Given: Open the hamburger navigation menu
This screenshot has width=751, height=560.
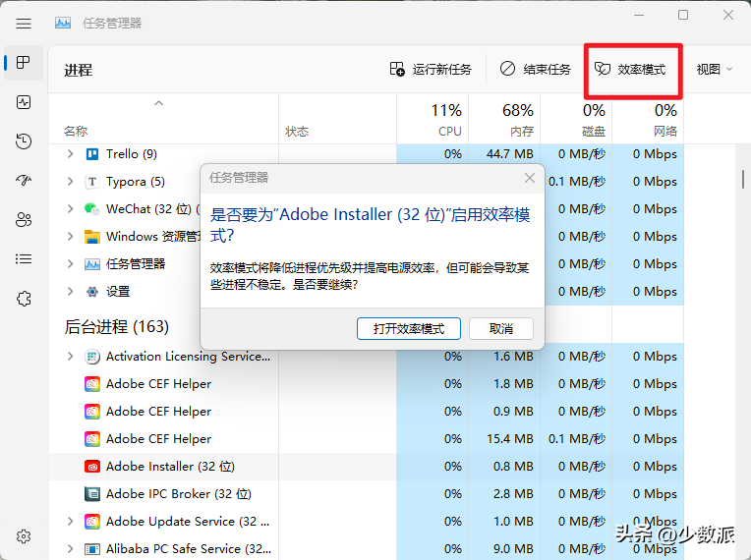Looking at the screenshot, I should coord(24,23).
